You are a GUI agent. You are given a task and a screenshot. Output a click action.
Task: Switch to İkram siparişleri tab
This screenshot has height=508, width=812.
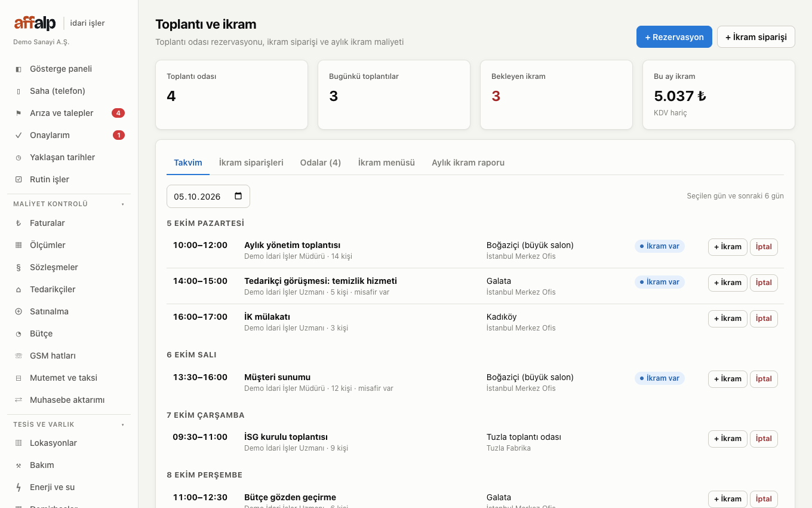tap(251, 163)
